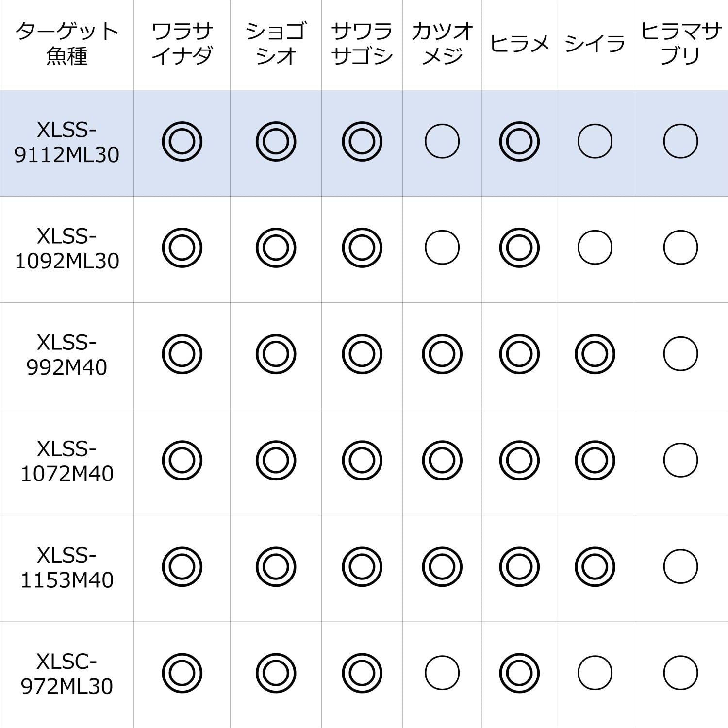The width and height of the screenshot is (728, 728).
Task: Select the ヒラマサ ブリ column header
Action: tap(680, 44)
